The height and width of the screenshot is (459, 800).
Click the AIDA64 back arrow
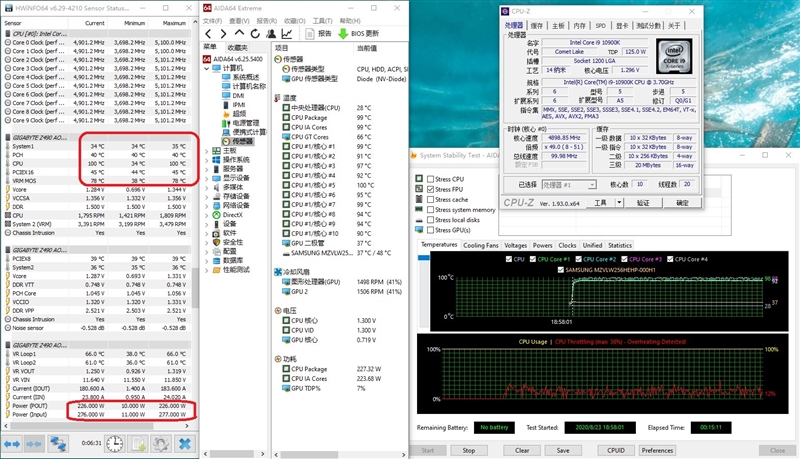(208, 34)
